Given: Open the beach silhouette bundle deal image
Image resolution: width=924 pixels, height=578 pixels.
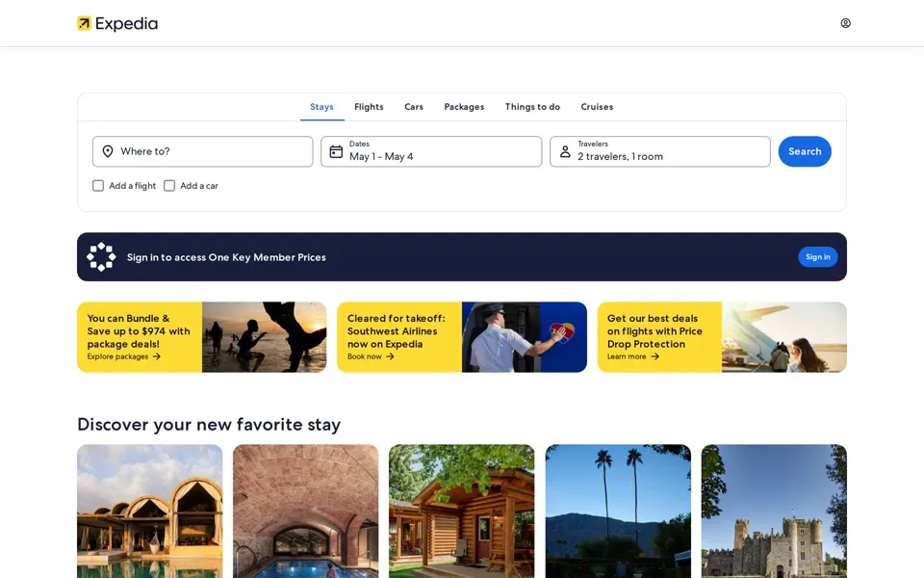Looking at the screenshot, I should 264,337.
